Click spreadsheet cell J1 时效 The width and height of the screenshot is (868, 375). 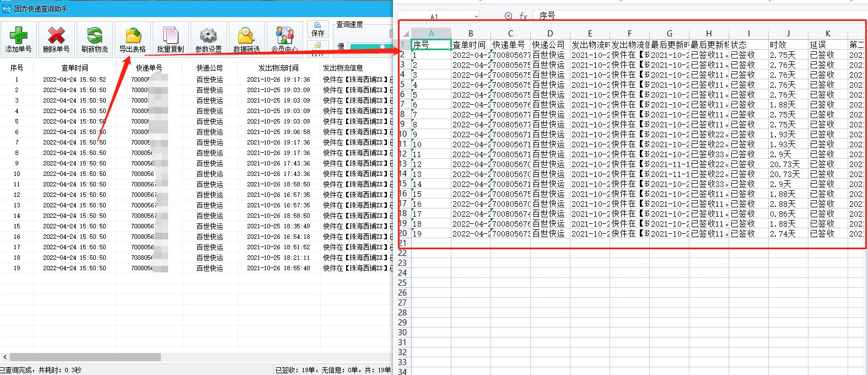click(788, 45)
